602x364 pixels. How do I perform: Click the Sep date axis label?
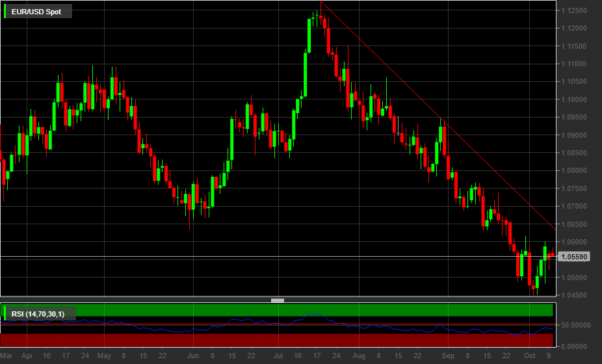coord(448,356)
